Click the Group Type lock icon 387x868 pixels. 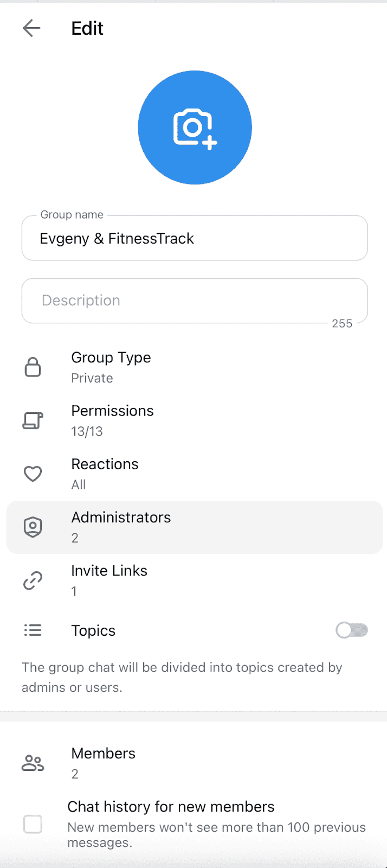pyautogui.click(x=33, y=367)
